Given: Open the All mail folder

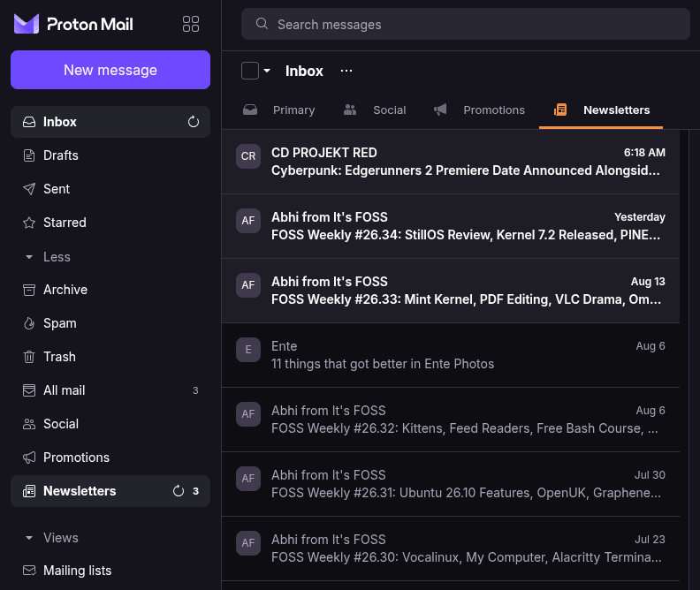Looking at the screenshot, I should 110,390.
